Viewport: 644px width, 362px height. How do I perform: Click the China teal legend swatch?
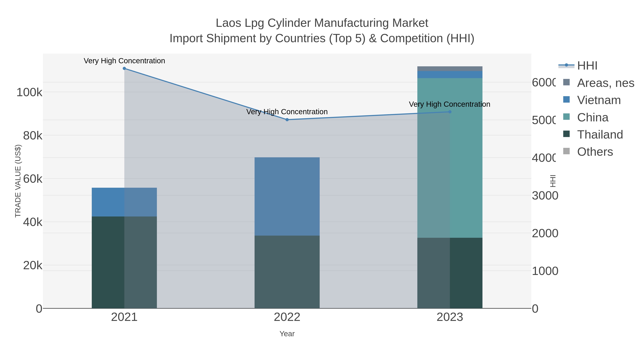(x=566, y=117)
